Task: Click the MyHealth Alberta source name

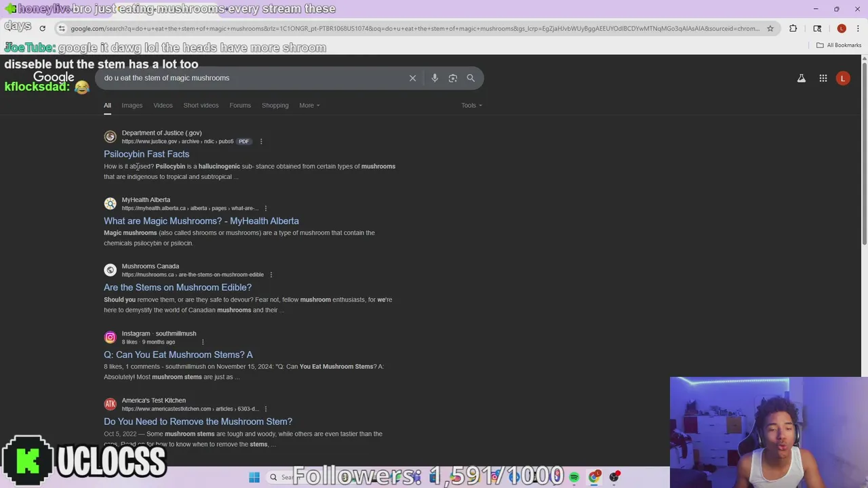Action: pos(146,200)
